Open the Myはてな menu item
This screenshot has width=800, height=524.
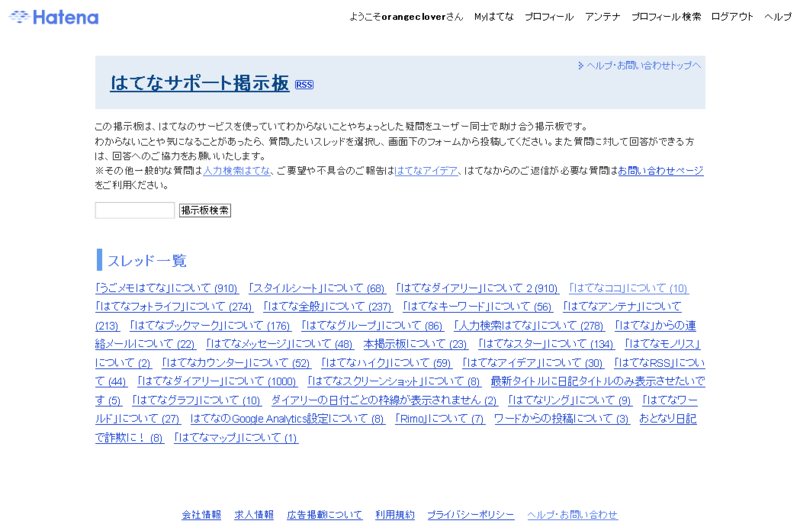(494, 17)
